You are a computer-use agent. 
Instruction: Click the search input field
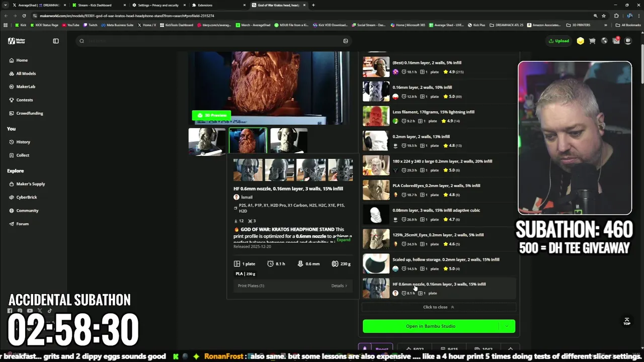coord(214,41)
